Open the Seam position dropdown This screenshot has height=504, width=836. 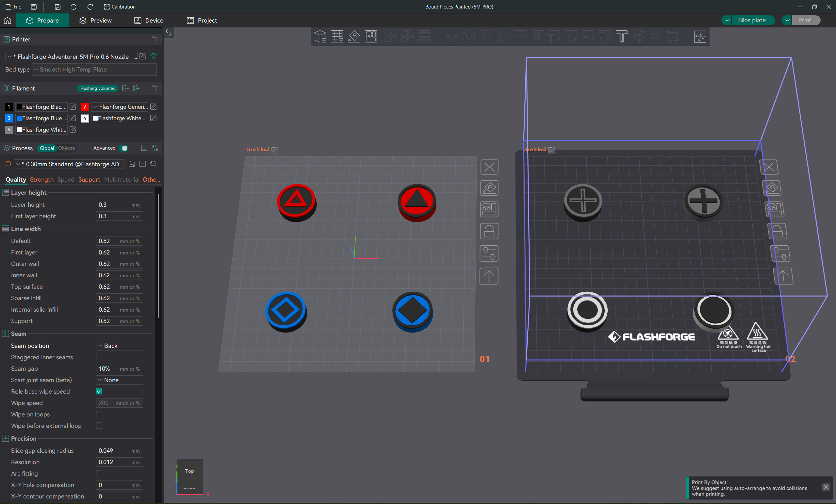point(120,346)
